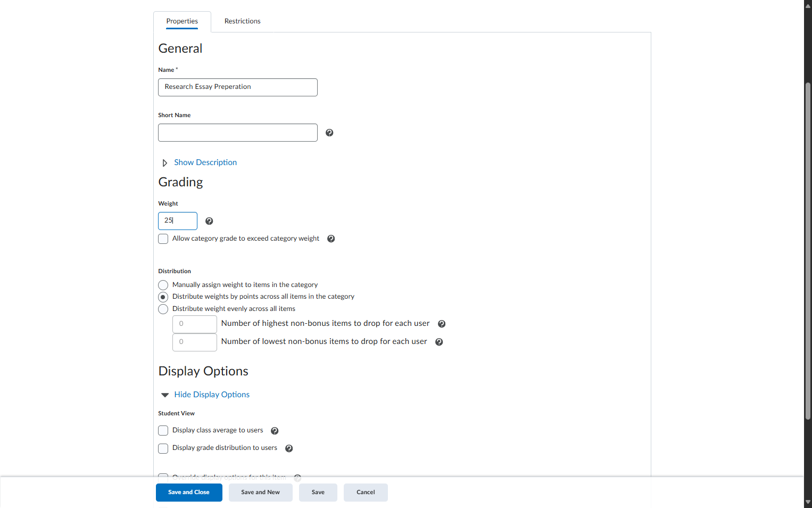The width and height of the screenshot is (812, 508).
Task: Check Display class average to users
Action: [163, 431]
